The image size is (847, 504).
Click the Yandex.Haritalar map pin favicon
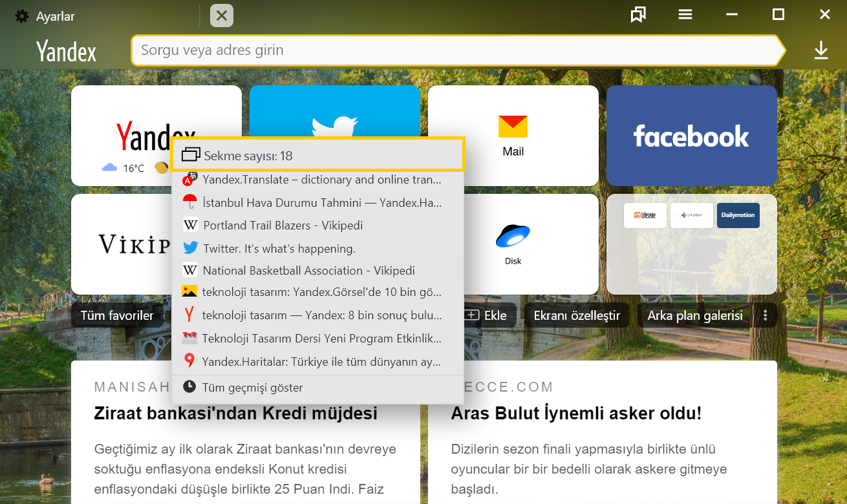click(189, 361)
